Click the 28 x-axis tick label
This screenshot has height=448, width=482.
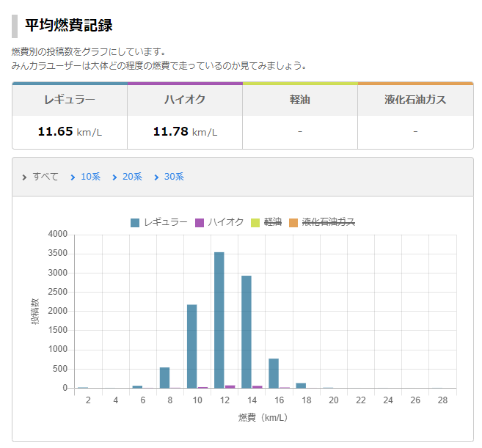[442, 400]
